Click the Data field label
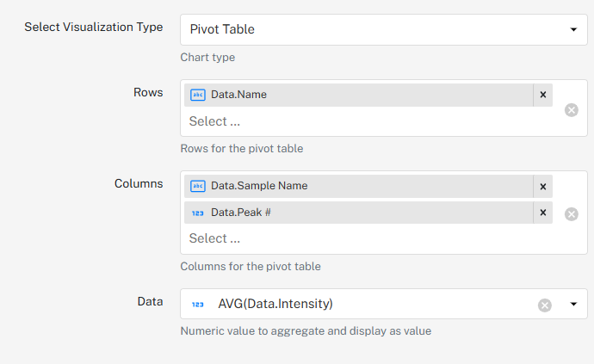This screenshot has width=594, height=364. 150,301
